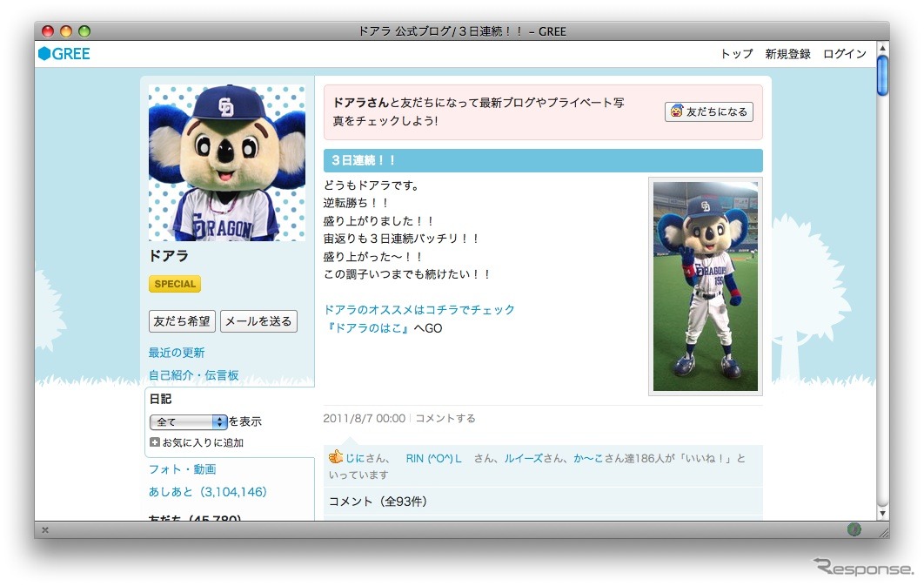
Task: Go to ログイン in the top navigation
Action: [x=844, y=54]
